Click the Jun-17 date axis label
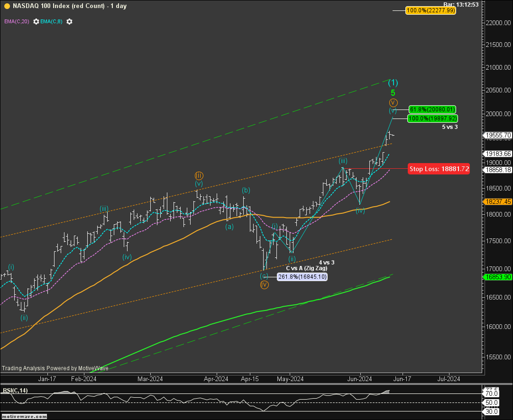The width and height of the screenshot is (513, 420). pos(402,379)
